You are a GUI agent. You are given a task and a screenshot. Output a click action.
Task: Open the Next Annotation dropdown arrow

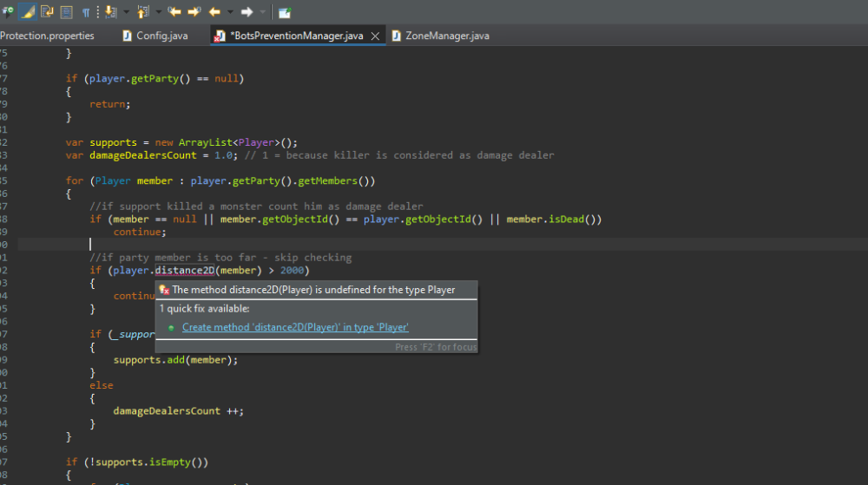point(127,12)
